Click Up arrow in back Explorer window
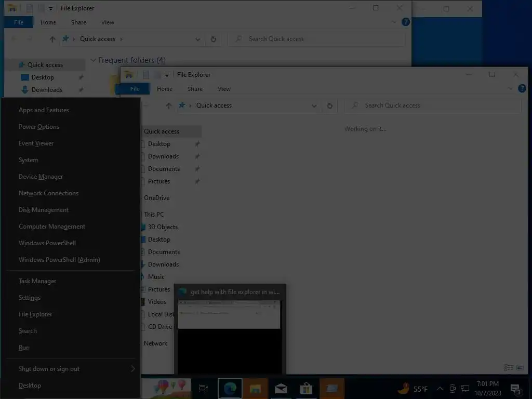532x399 pixels. coord(52,39)
